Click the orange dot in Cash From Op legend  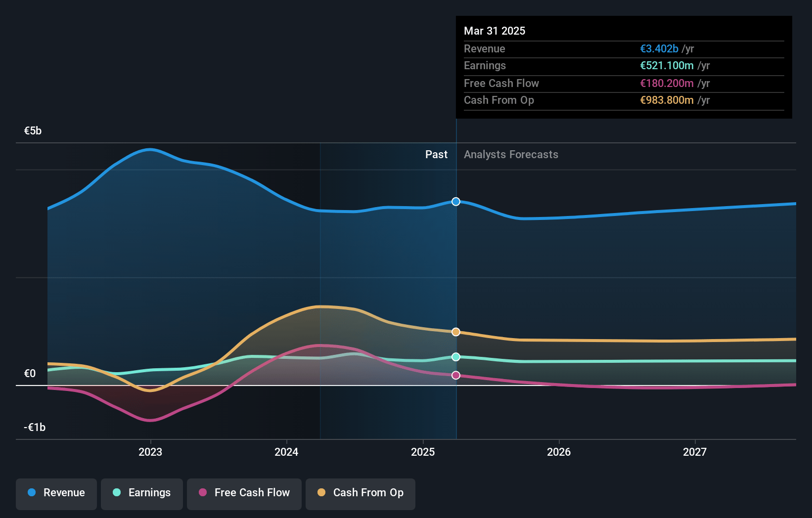click(321, 492)
